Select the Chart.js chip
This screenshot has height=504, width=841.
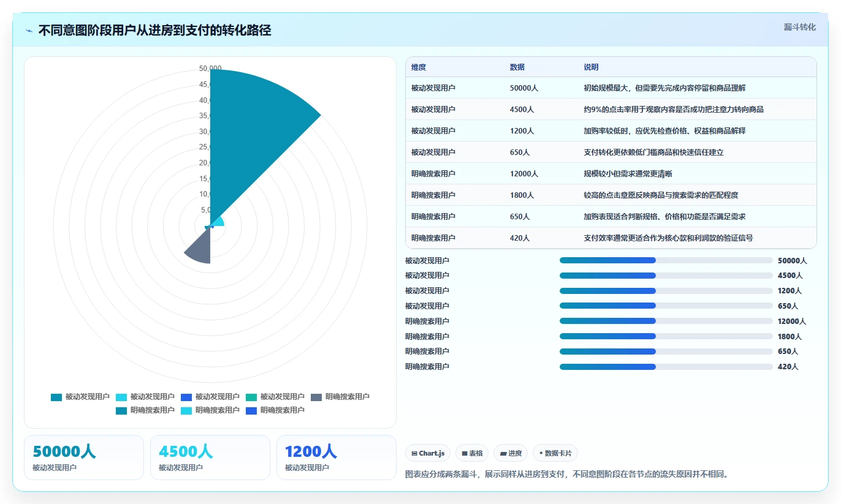[x=428, y=453]
